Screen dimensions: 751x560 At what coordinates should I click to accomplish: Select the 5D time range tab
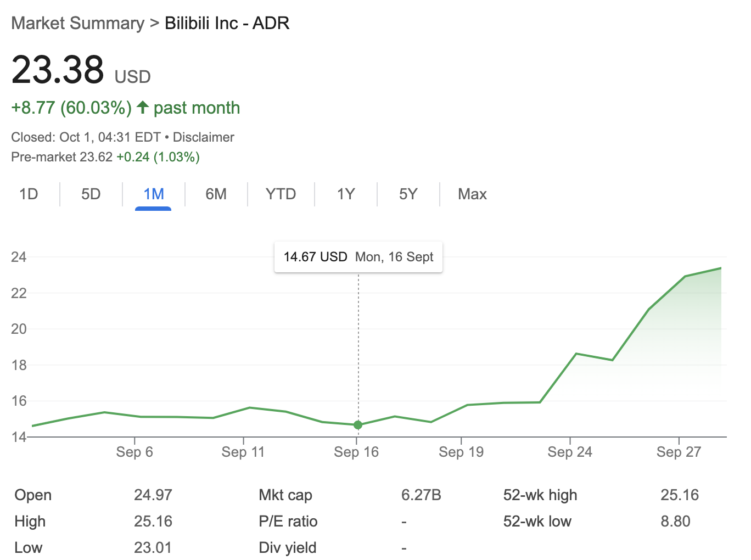[91, 194]
